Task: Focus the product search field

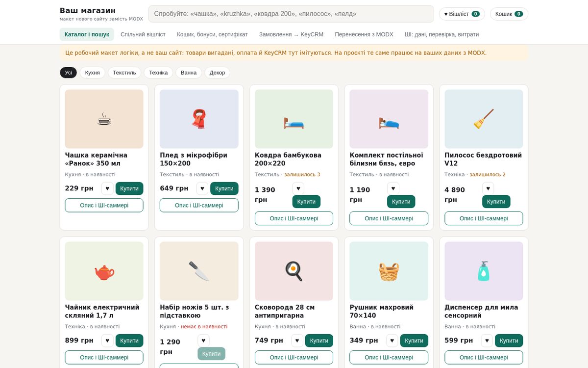Action: pyautogui.click(x=291, y=14)
